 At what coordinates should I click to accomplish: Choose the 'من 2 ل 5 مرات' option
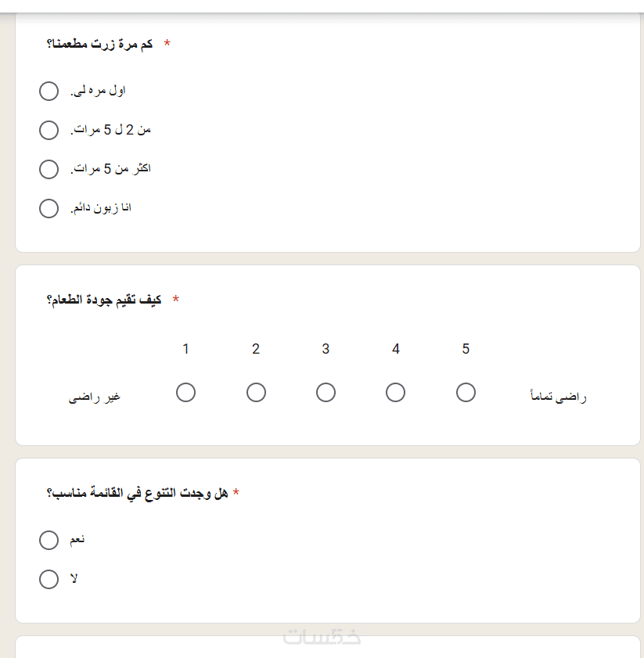pyautogui.click(x=49, y=130)
